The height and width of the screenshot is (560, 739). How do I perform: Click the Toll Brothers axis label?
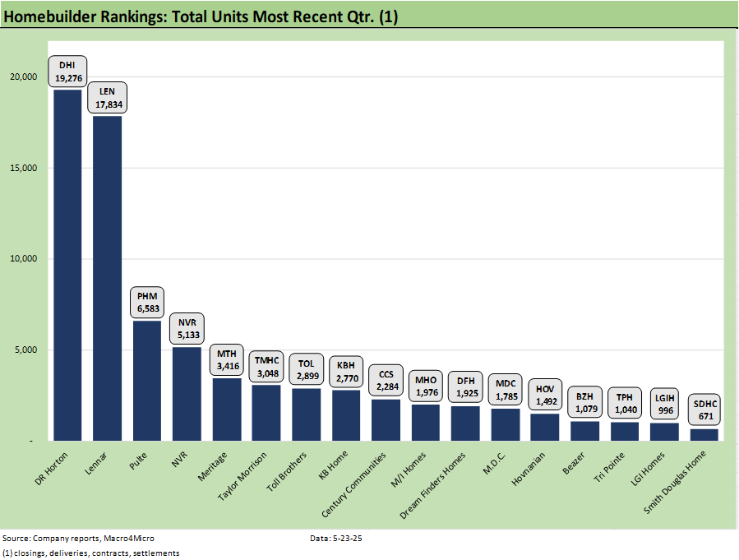click(x=286, y=471)
